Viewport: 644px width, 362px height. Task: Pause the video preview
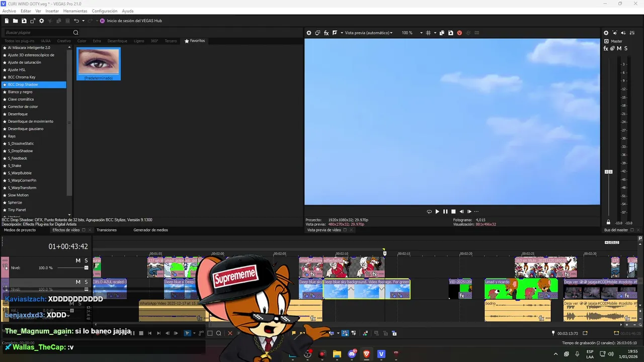tap(445, 212)
